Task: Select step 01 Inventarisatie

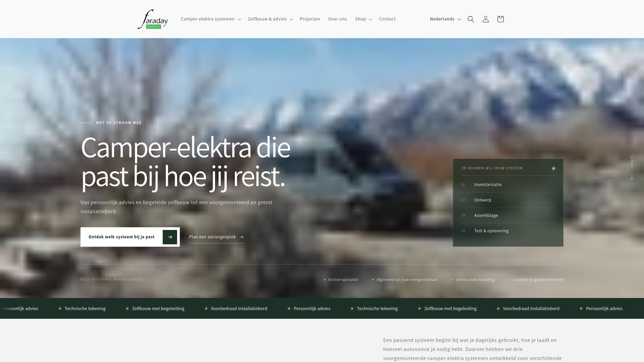Action: coord(508,185)
